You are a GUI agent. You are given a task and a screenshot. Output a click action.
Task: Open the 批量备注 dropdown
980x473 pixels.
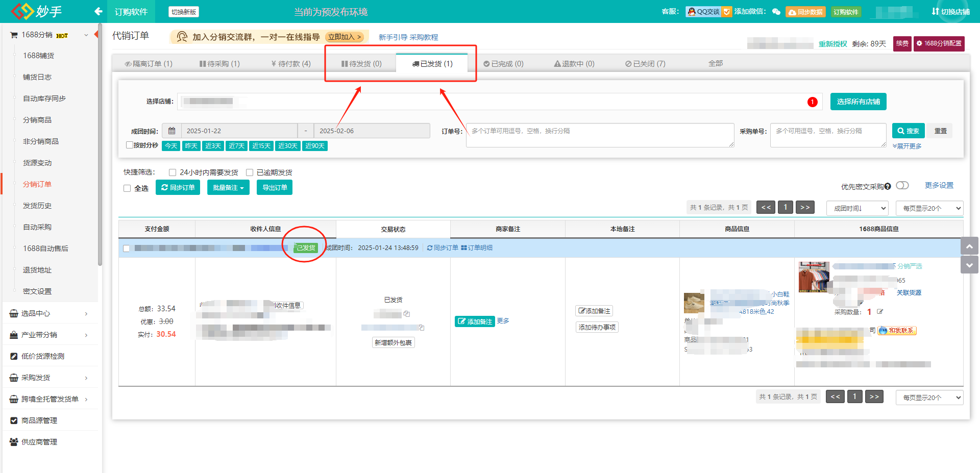(228, 187)
